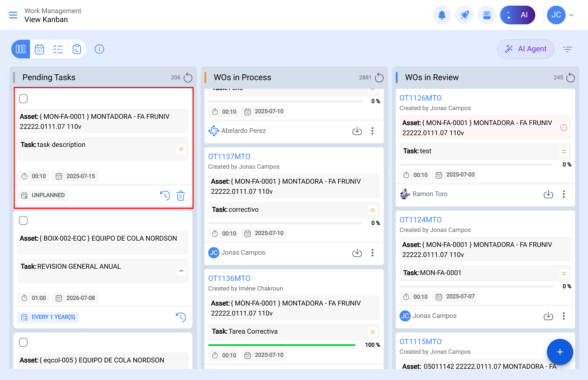Select the BOIX-002-EQC task checkbox
Screen dimensions: 588x380
23,221
